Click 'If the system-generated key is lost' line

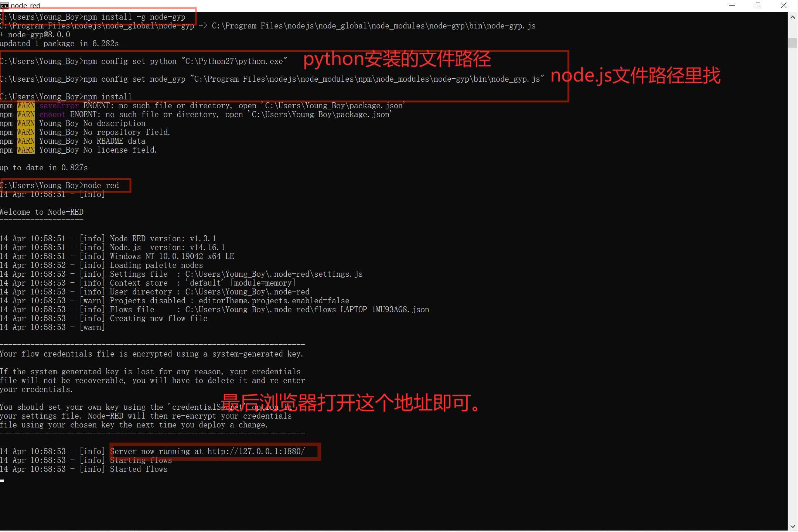pyautogui.click(x=150, y=372)
